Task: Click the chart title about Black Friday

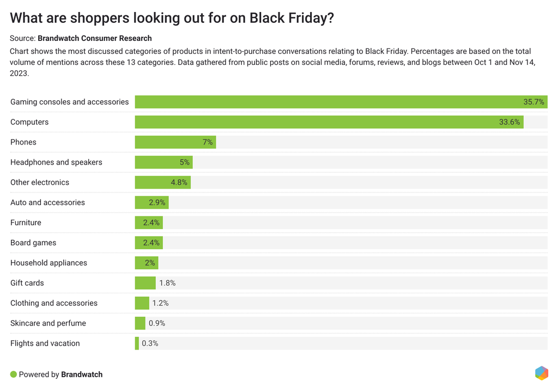Action: (x=172, y=18)
